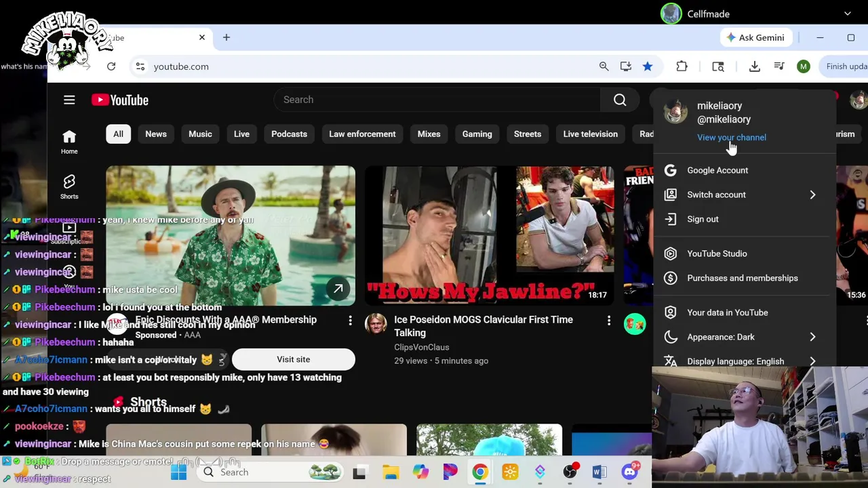Open the orange sun app in taskbar

510,472
